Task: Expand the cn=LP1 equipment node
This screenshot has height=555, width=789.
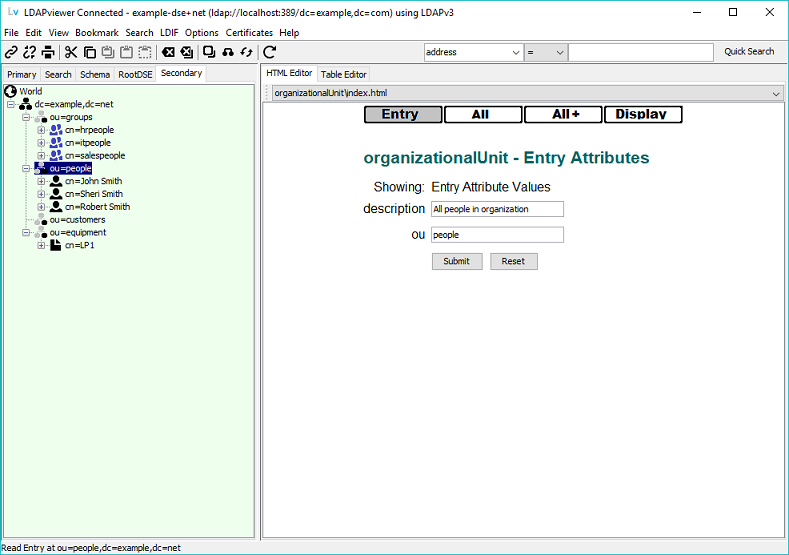Action: click(41, 245)
